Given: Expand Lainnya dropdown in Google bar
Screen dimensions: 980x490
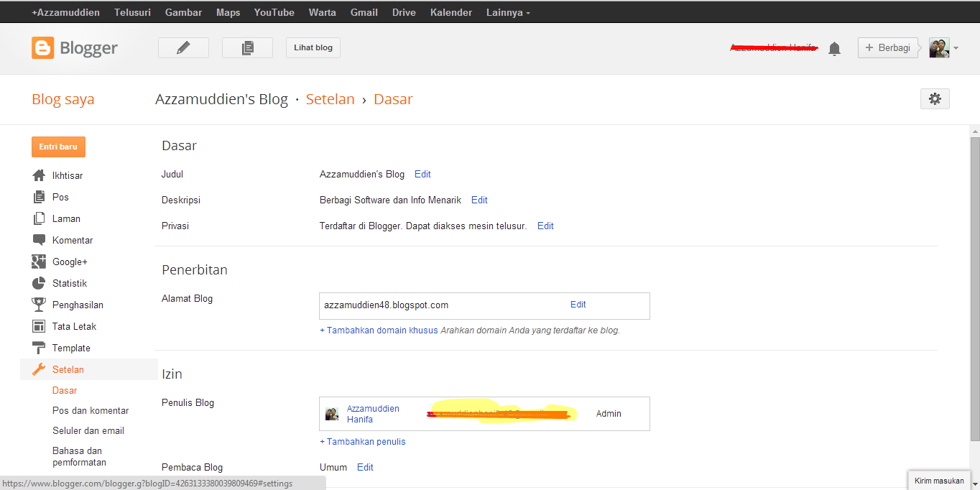Looking at the screenshot, I should [x=508, y=12].
